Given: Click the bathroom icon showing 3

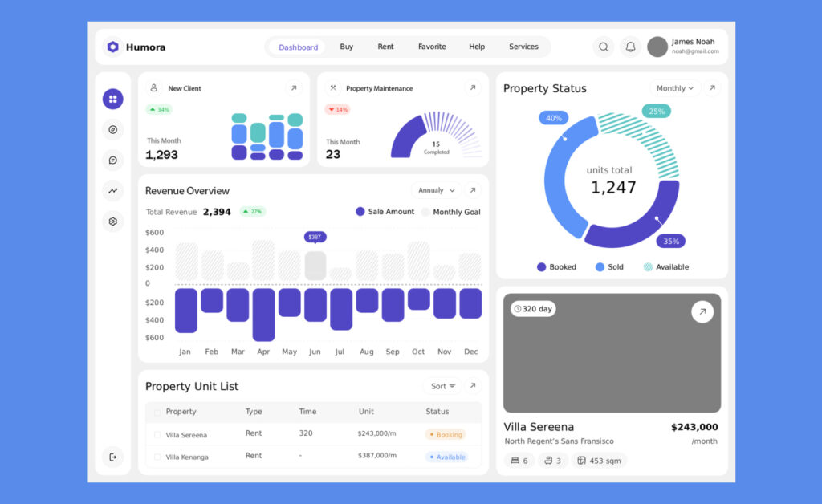Looking at the screenshot, I should [x=547, y=461].
